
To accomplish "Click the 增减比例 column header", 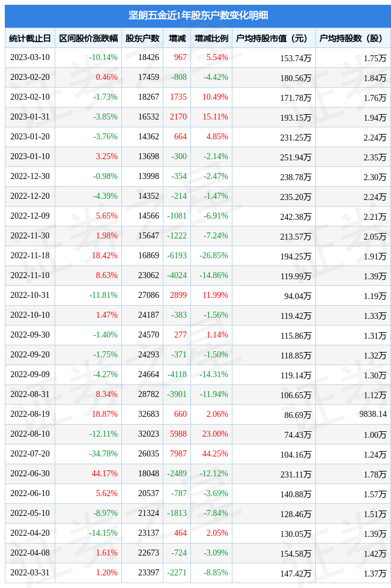I will 211,38.
